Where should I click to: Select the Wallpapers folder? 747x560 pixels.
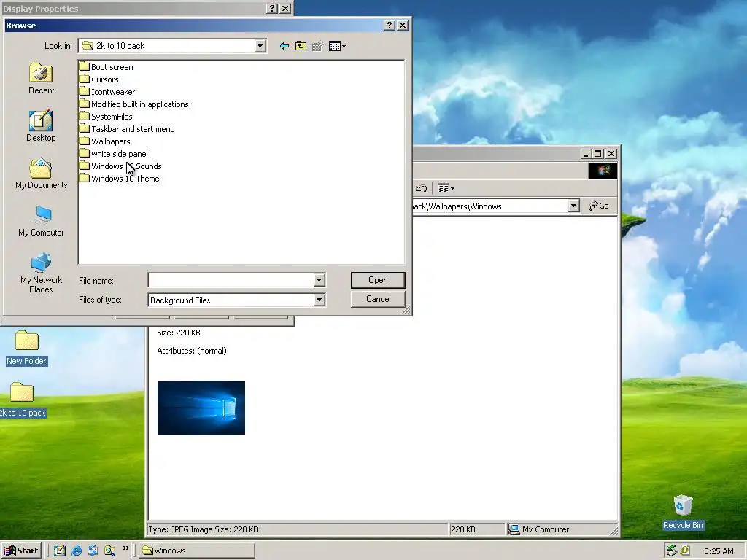click(105, 141)
